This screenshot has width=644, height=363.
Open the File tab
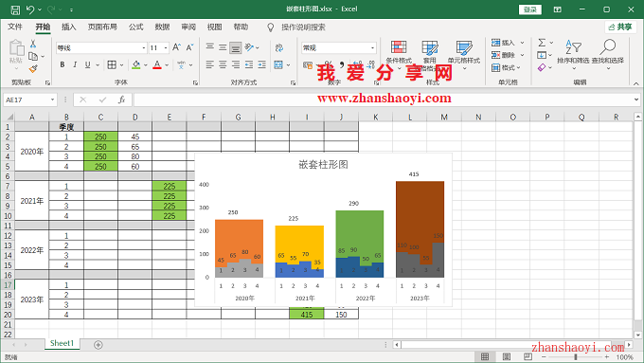[x=15, y=27]
